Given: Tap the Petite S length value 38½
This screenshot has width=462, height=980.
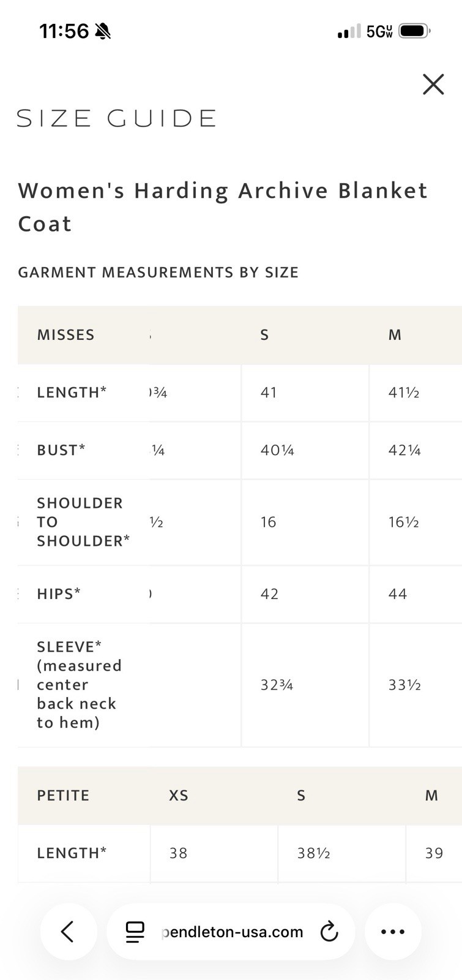Looking at the screenshot, I should [x=314, y=853].
